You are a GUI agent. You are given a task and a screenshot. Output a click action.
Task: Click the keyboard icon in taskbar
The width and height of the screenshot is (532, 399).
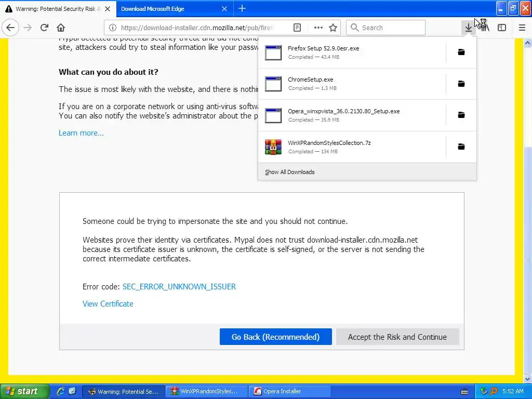pos(464,392)
